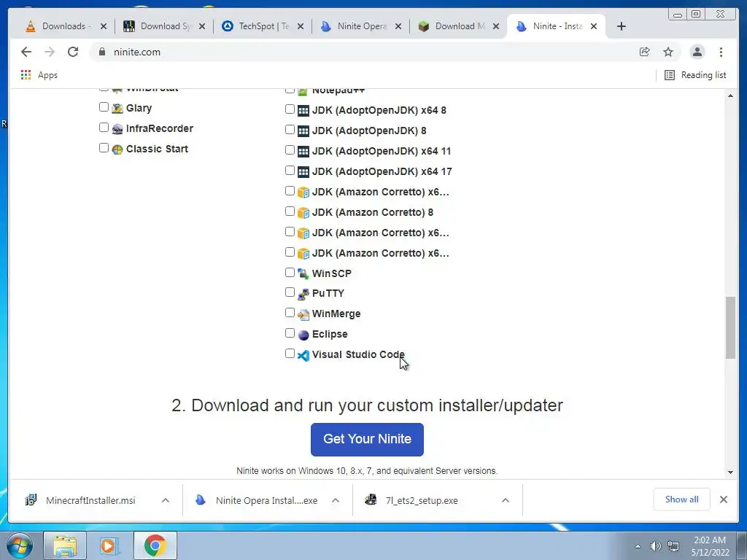Expand options for 7l_ets2_setup.exe download
Viewport: 747px width, 560px height.
coord(506,500)
